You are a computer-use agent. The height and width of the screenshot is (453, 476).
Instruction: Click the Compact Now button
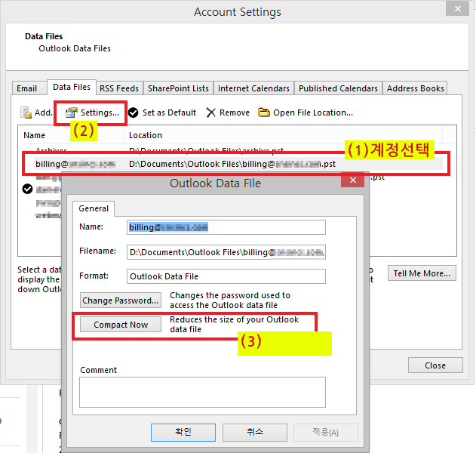point(121,325)
